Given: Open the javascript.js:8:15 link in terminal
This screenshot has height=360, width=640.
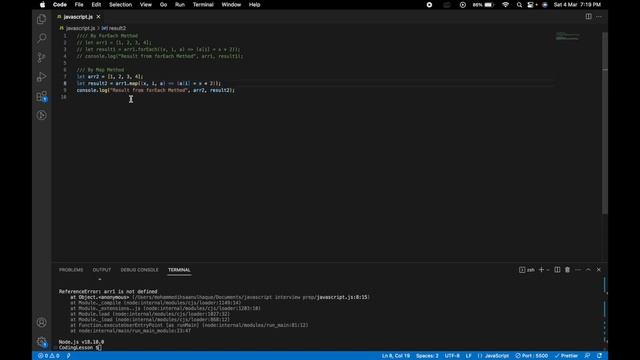Looking at the screenshot, I should [342, 297].
